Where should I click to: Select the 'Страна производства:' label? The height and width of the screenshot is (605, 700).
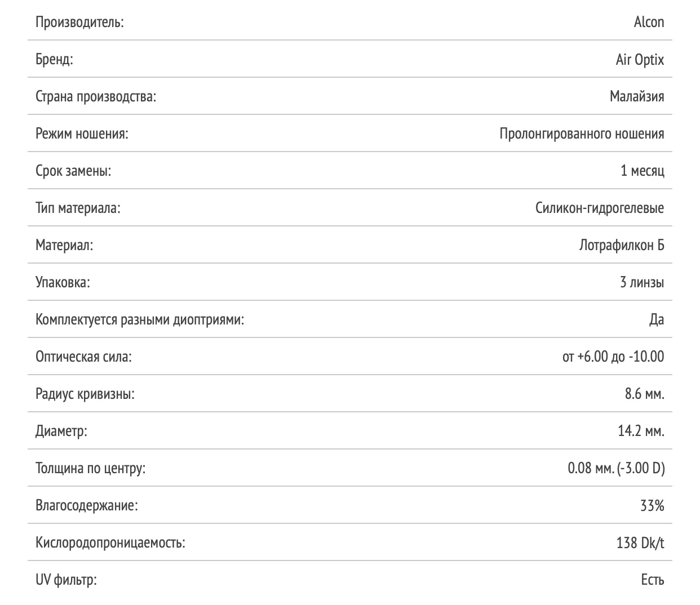pos(96,97)
